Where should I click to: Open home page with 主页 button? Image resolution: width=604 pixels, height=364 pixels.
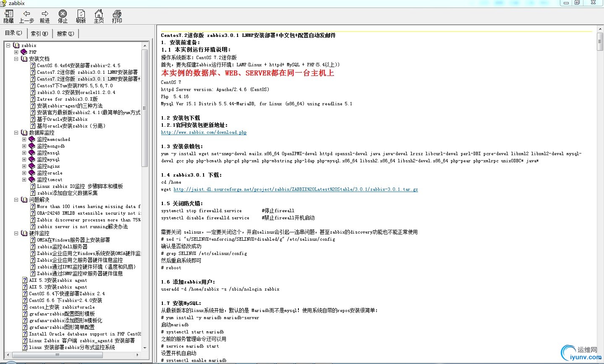pos(99,17)
